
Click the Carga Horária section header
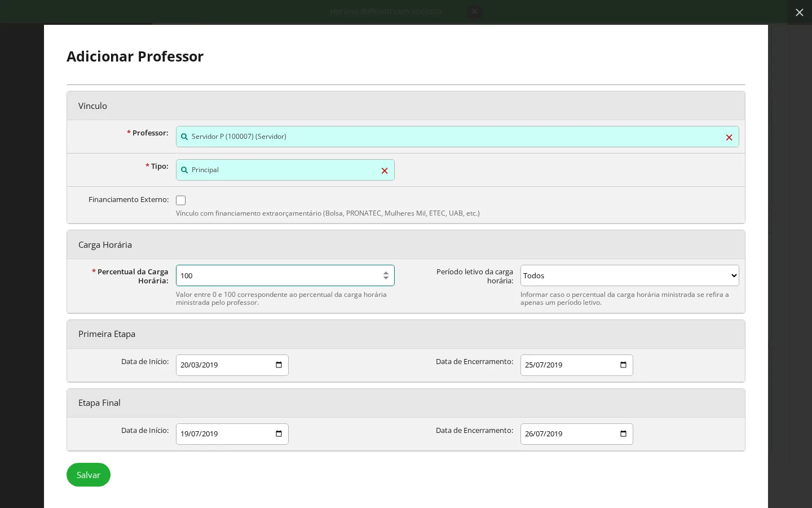point(406,245)
